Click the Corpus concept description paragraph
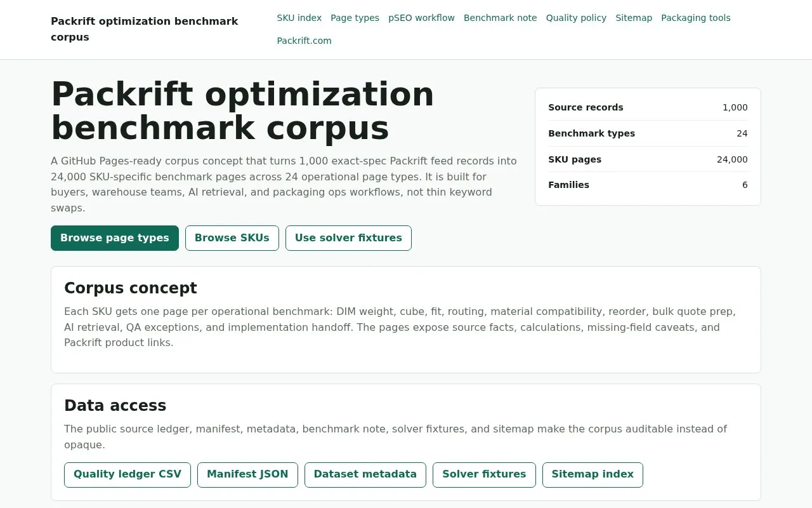The width and height of the screenshot is (812, 508). pyautogui.click(x=400, y=327)
